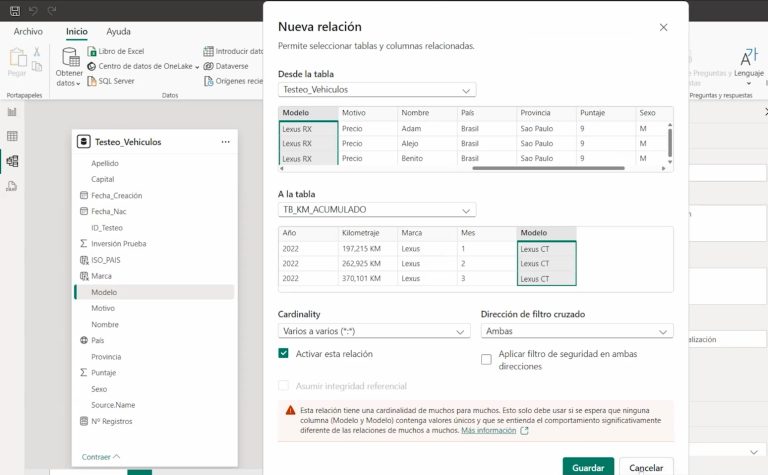Viewport: 768px width, 475px height.
Task: Uncheck Activar esta relación checkbox
Action: pos(283,353)
